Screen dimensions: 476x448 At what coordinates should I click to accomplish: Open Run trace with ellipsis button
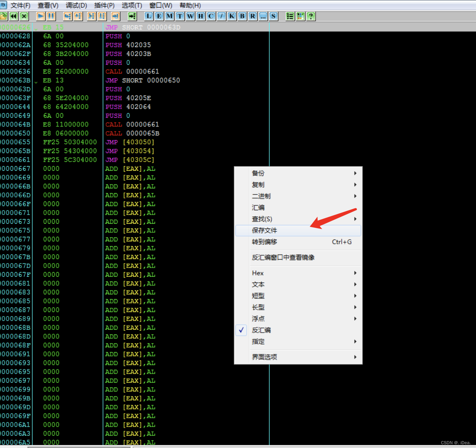click(x=263, y=16)
